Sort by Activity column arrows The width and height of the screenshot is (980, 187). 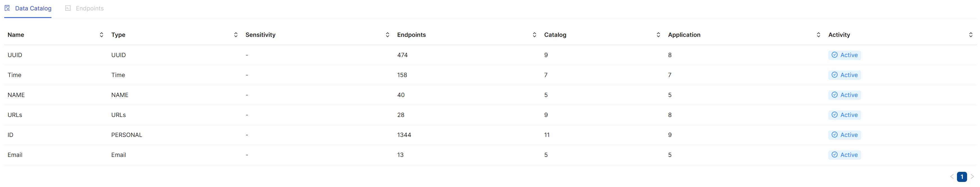click(x=970, y=35)
